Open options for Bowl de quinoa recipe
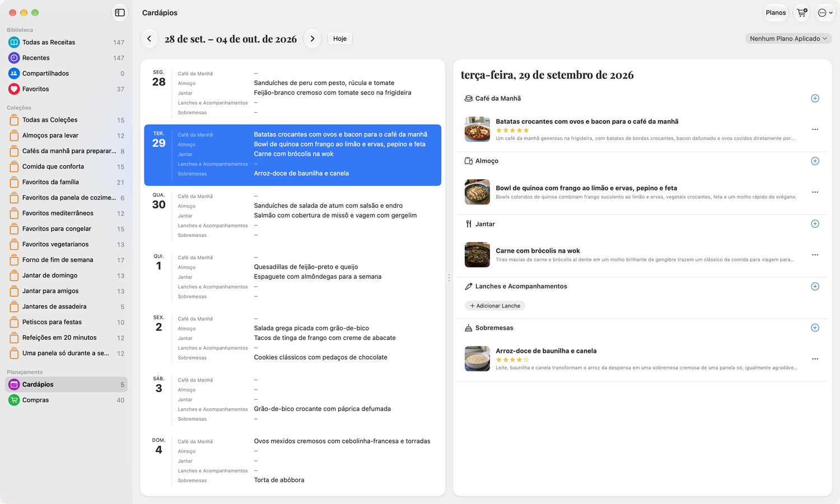Screen dimensions: 840x504 815,192
